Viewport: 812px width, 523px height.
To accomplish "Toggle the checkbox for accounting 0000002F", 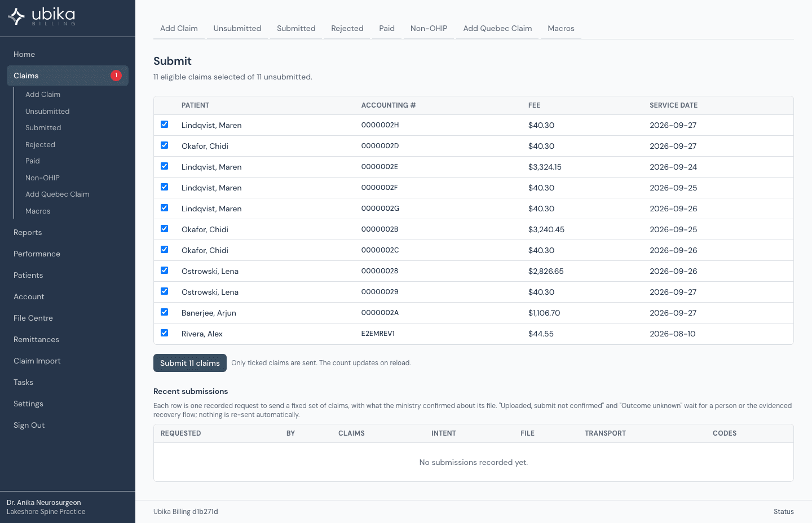I will click(x=164, y=187).
